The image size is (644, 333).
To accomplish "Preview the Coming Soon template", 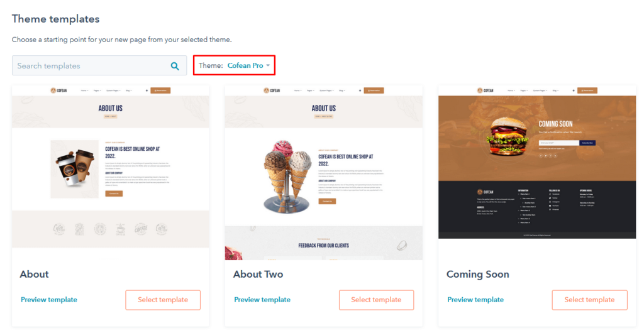I will [475, 300].
